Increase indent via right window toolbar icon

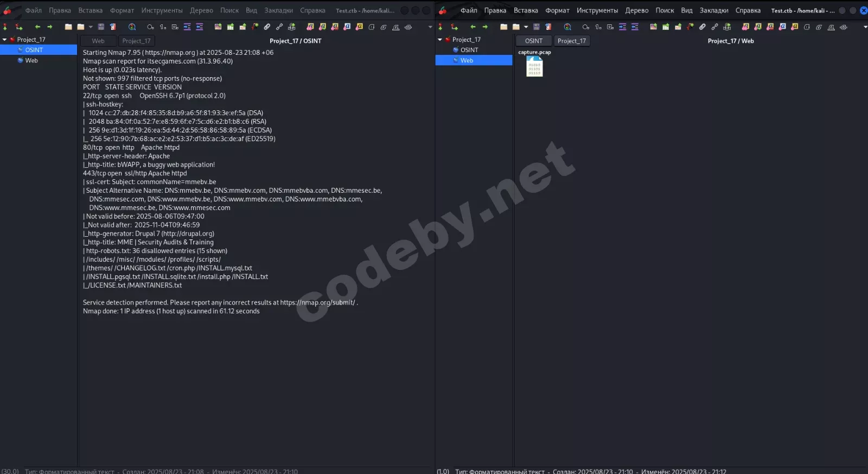pyautogui.click(x=622, y=27)
